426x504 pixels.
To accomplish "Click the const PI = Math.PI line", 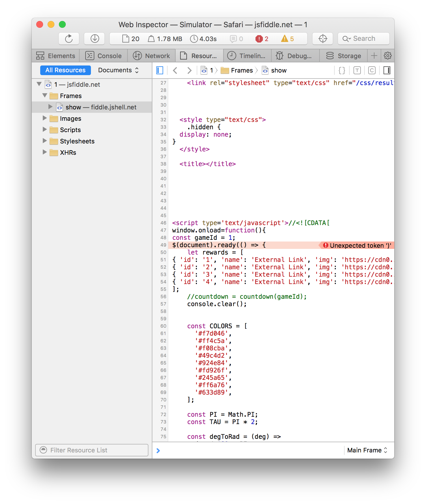I will tap(222, 414).
